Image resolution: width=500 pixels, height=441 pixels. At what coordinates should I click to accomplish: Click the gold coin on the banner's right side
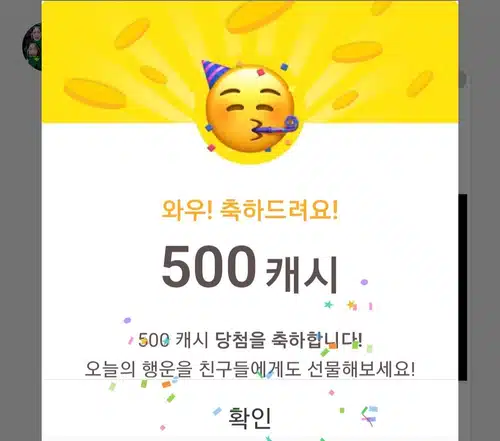pyautogui.click(x=357, y=52)
